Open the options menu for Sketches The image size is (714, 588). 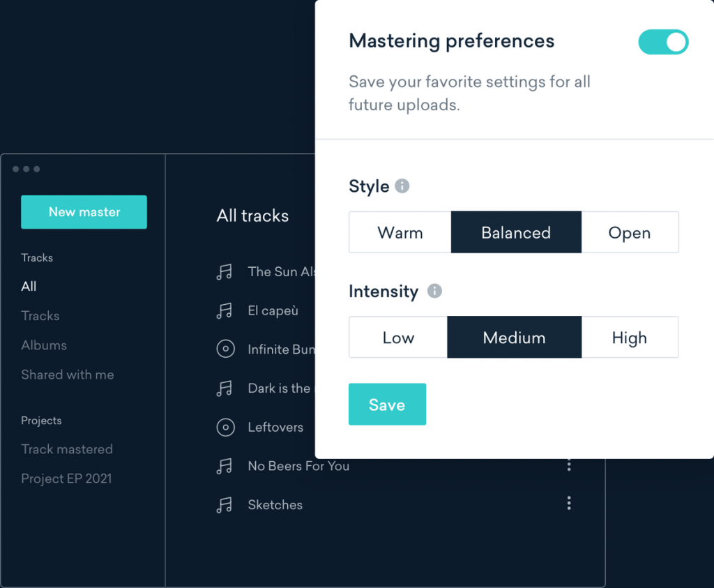(569, 503)
